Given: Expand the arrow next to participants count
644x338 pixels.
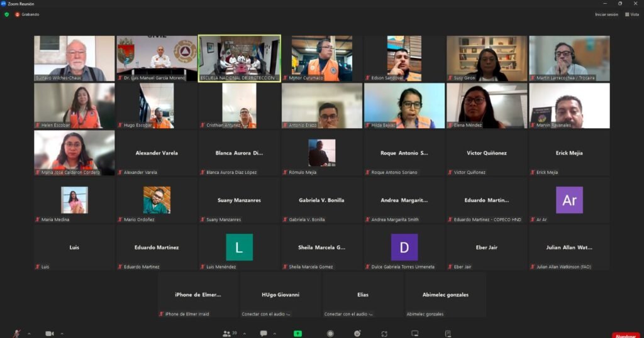Looking at the screenshot, I should coord(244,334).
